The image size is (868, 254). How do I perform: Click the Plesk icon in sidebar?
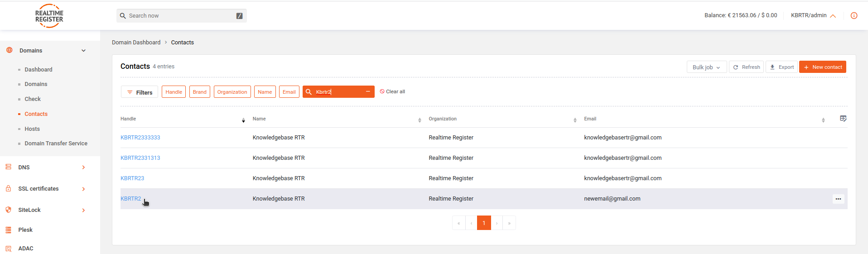coord(8,230)
